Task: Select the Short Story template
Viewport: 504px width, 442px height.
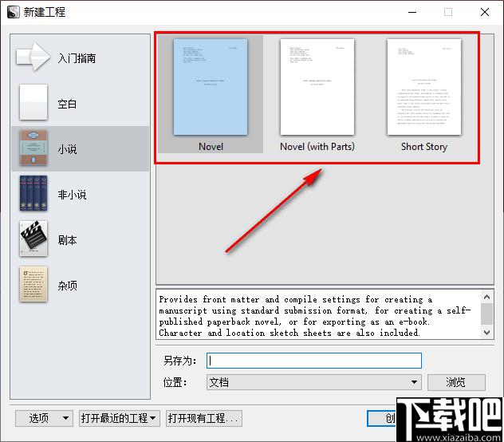Action: [x=424, y=87]
